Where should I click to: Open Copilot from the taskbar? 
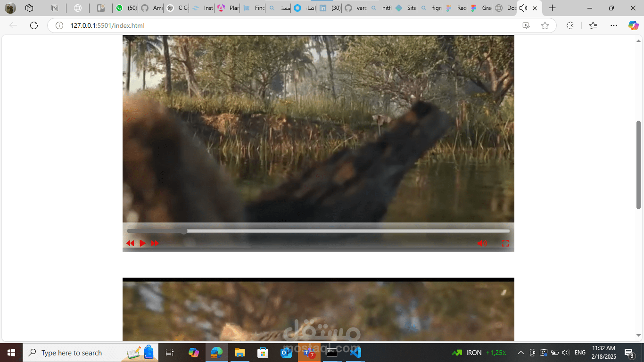click(194, 353)
